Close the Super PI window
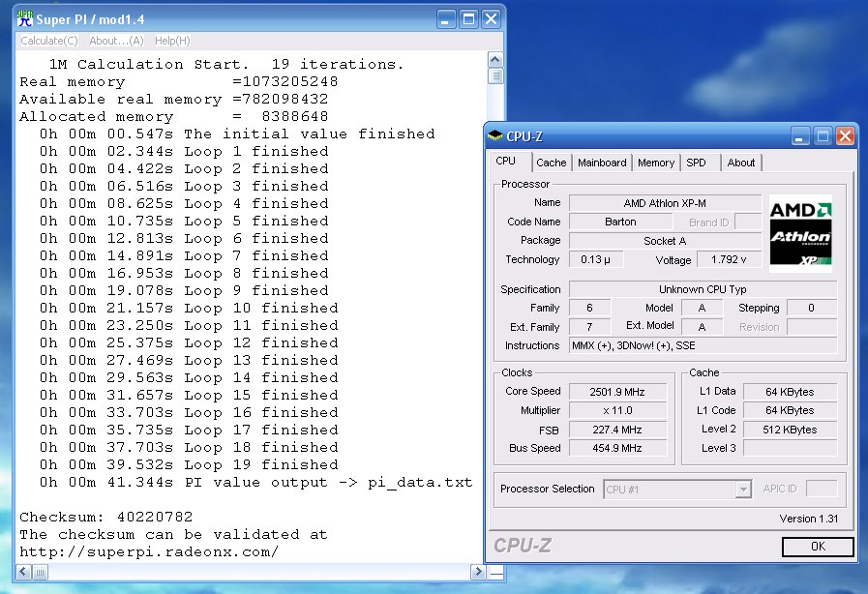 pyautogui.click(x=491, y=19)
